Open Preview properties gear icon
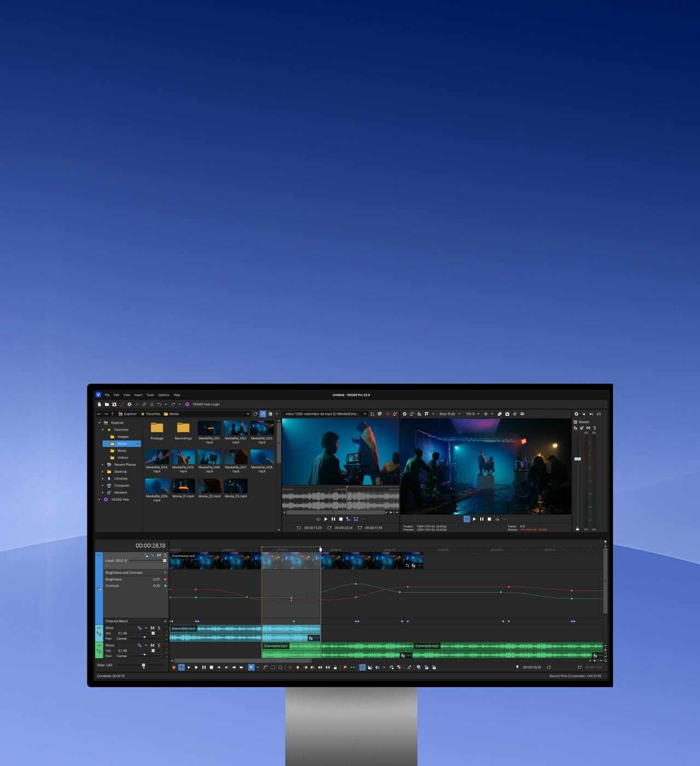 (405, 414)
